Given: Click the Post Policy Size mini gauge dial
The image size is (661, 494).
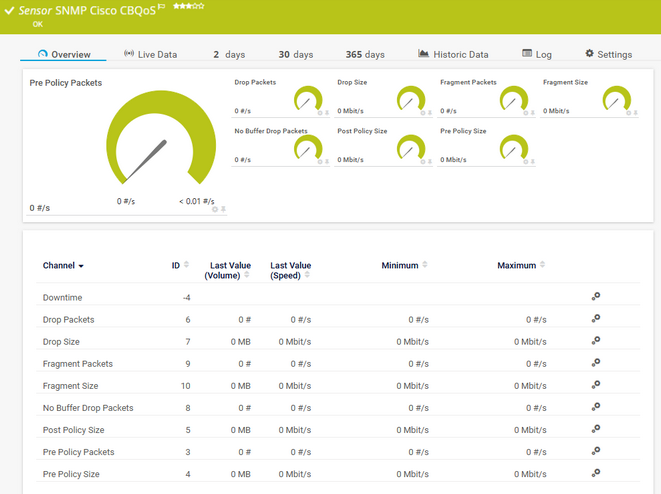Looking at the screenshot, I should (411, 147).
